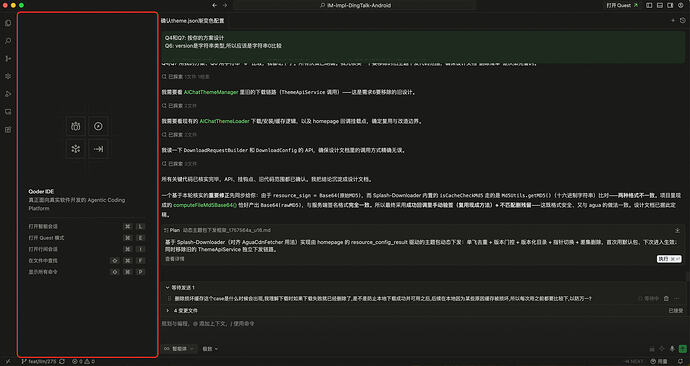The height and width of the screenshot is (366, 690).
Task: Open the remote window icon at status bar left
Action: click(x=7, y=361)
